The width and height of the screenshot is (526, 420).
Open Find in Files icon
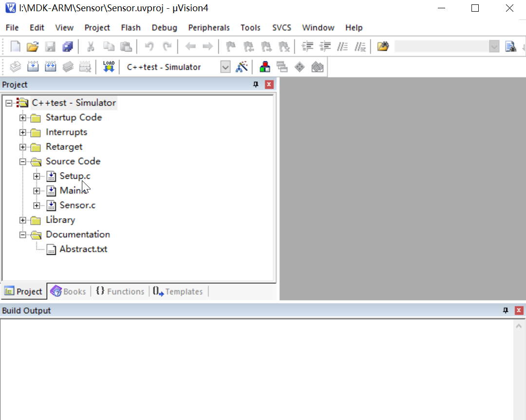coord(383,46)
